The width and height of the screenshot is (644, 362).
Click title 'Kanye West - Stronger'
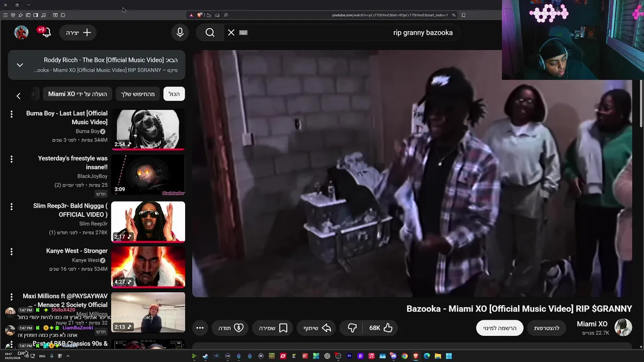coord(77,251)
